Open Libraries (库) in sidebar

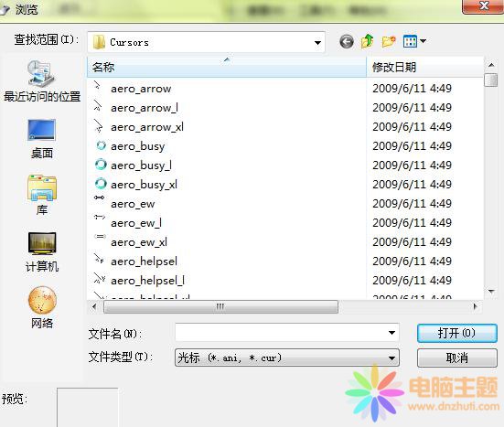pyautogui.click(x=42, y=195)
